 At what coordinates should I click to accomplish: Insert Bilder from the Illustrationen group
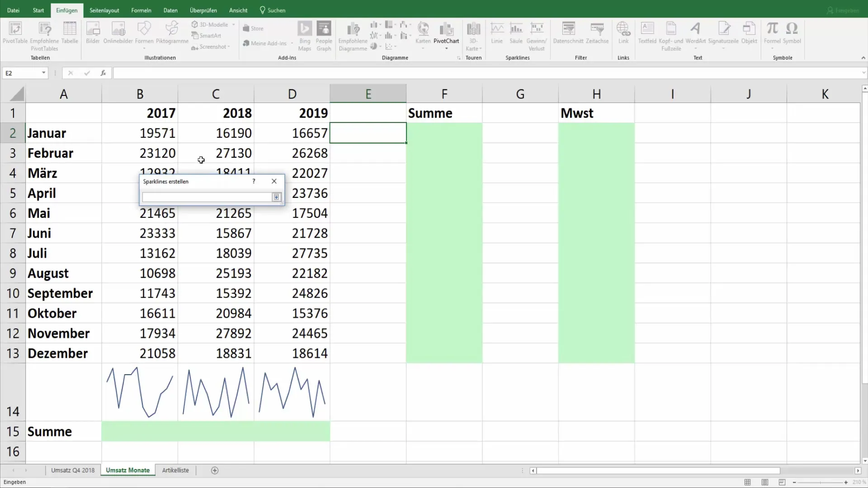pos(93,33)
